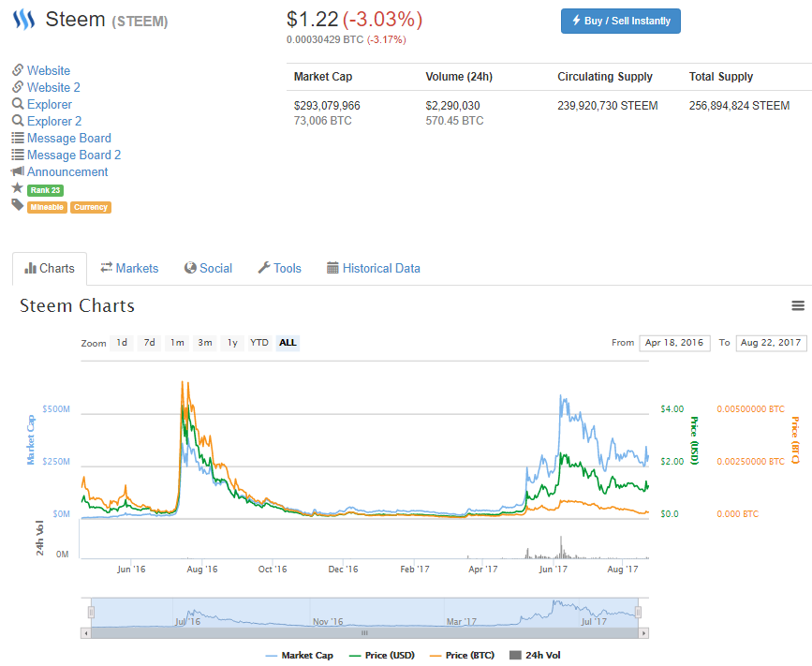The image size is (812, 666).
Task: Click the Market Cap value $293,079,966
Action: (327, 106)
